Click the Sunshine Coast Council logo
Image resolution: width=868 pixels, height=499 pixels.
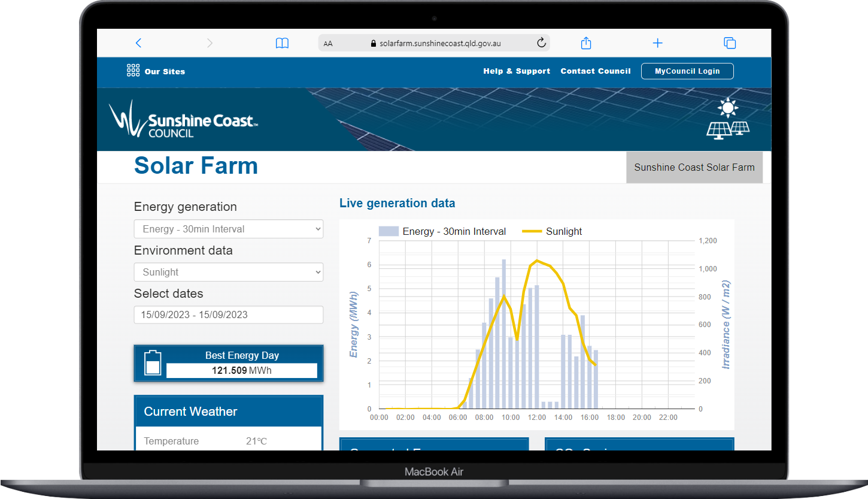click(183, 120)
